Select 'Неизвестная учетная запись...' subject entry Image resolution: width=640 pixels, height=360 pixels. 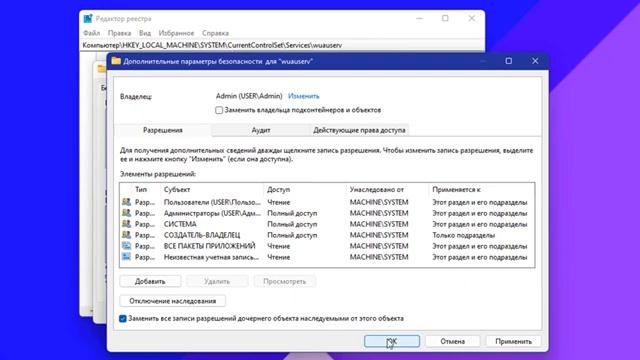[211, 257]
